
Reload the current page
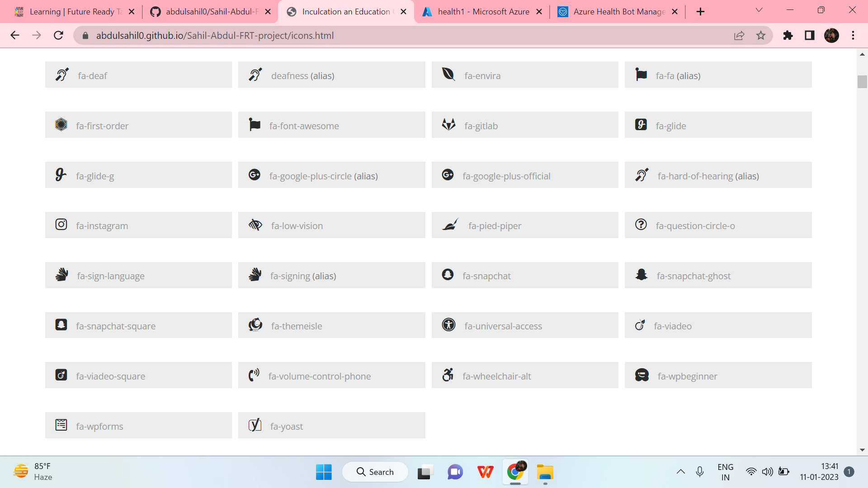pos(58,35)
